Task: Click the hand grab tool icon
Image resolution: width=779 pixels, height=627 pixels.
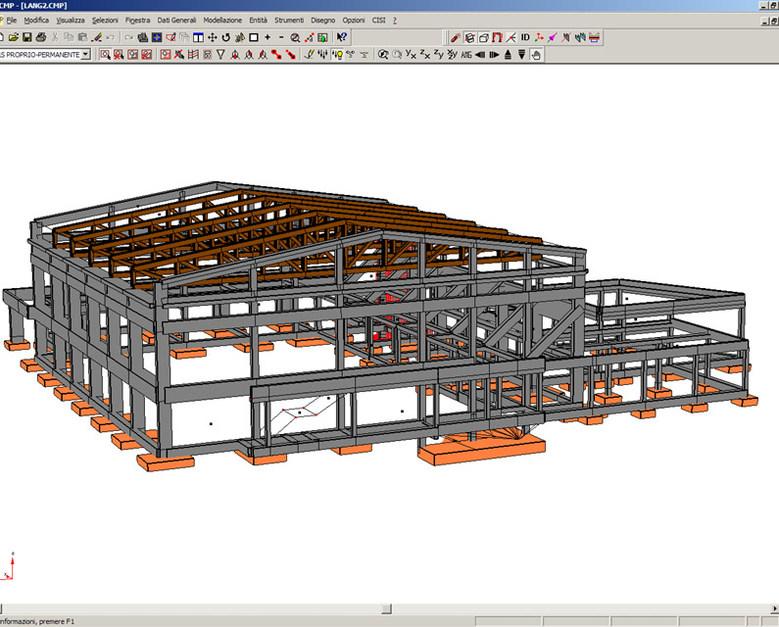Action: click(x=536, y=54)
